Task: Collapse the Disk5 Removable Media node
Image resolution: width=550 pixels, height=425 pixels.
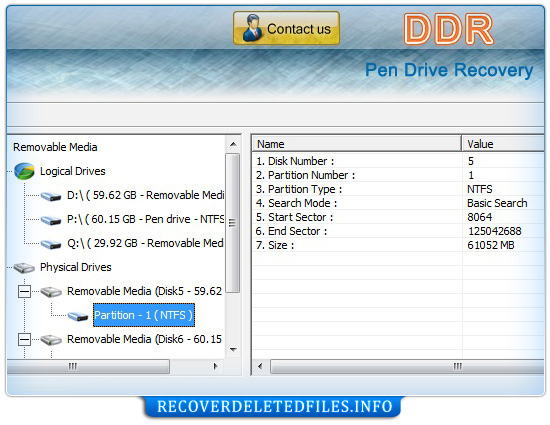Action: pyautogui.click(x=24, y=291)
